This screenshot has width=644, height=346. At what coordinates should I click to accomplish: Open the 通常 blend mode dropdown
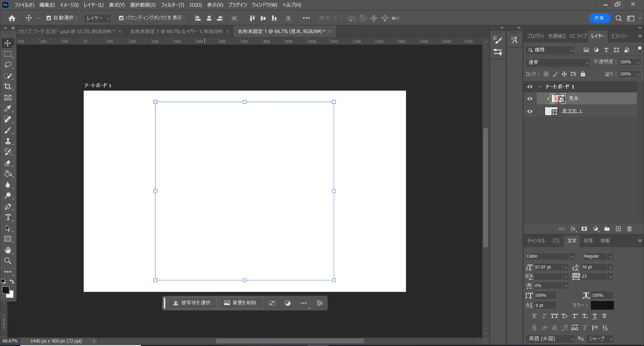click(x=557, y=62)
